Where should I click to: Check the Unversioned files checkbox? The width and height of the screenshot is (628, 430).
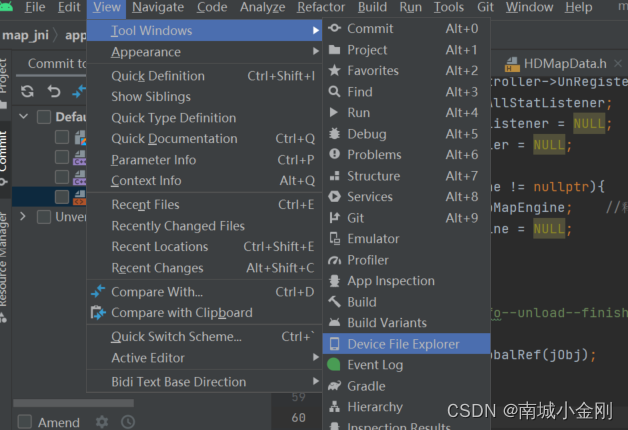[x=44, y=217]
